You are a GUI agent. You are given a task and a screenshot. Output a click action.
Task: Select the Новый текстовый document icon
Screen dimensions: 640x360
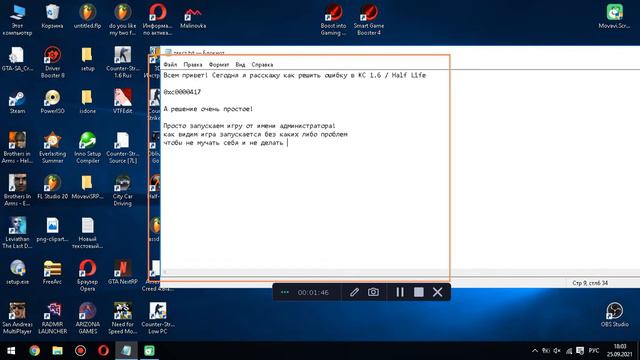[x=87, y=233]
